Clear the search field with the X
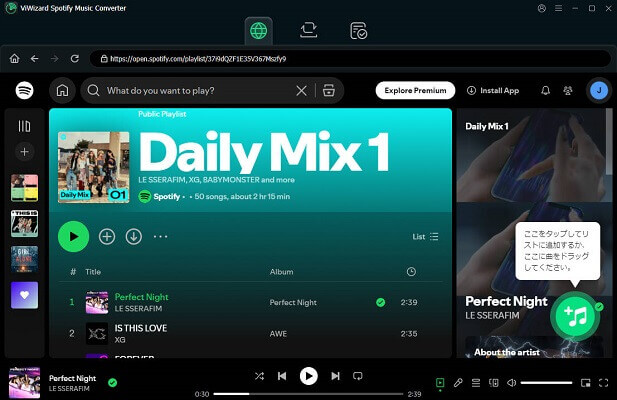Screen dimensions: 617x400 click(301, 91)
